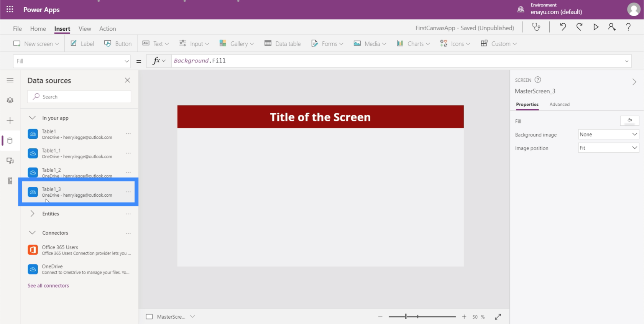Open the File menu
Screen dimensions: 644x324
tap(17, 28)
